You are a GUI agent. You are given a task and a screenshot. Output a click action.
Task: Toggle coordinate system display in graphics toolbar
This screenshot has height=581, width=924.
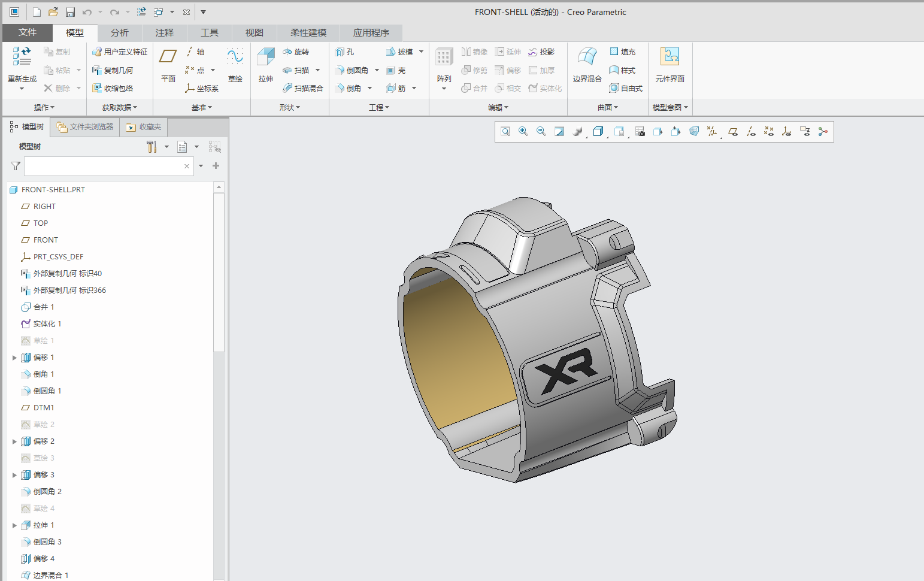[x=786, y=131]
